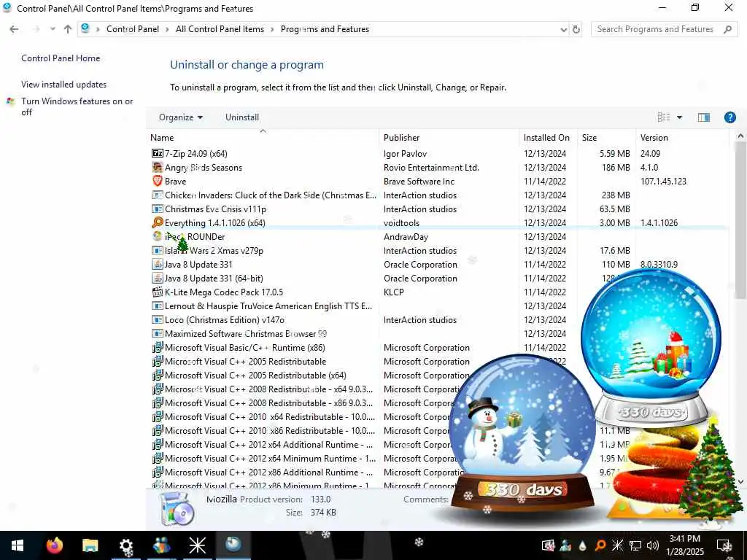Screen dimensions: 747x560
Task: Sort by Version column header
Action: coord(682,138)
